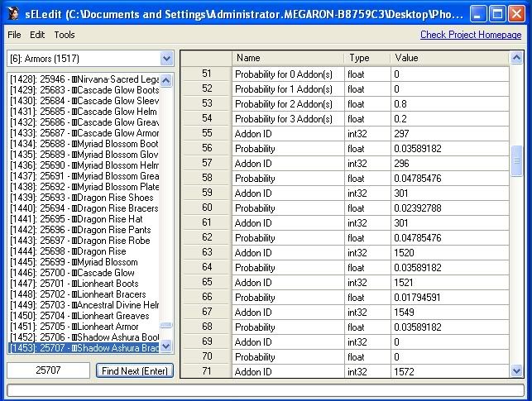Select Cascade Glow Boots in item list
The image size is (532, 401).
84,90
